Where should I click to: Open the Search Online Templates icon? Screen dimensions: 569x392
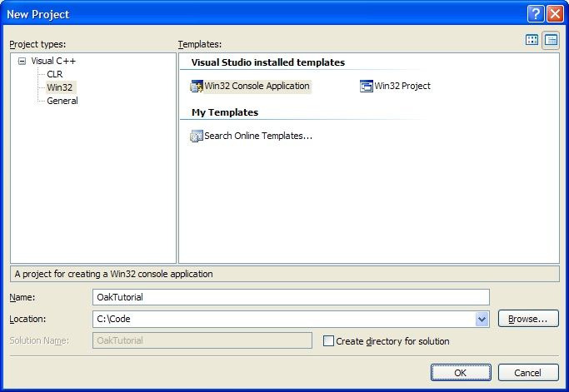(197, 136)
